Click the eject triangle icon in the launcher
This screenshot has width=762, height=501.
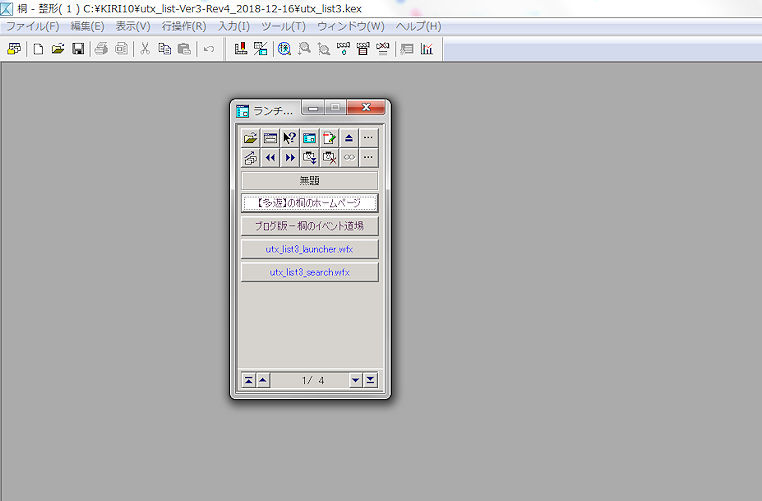[349, 138]
